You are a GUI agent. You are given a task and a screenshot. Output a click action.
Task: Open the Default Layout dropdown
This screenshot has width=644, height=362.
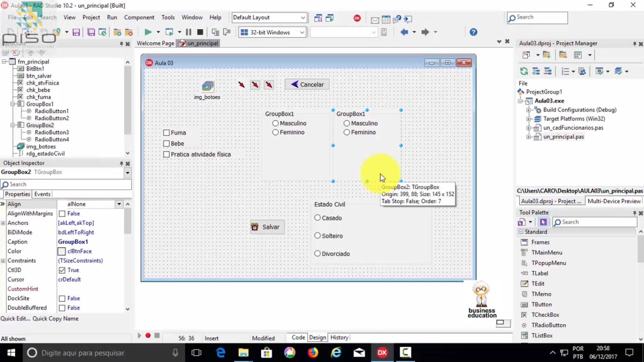click(x=302, y=17)
